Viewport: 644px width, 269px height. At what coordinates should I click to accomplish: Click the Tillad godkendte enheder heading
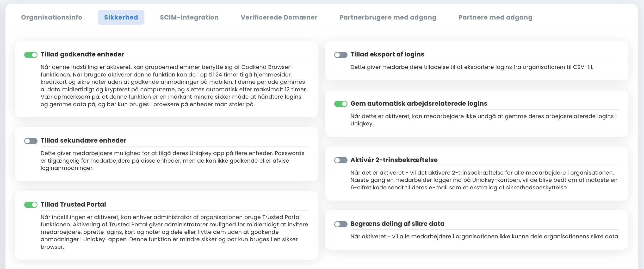(82, 54)
